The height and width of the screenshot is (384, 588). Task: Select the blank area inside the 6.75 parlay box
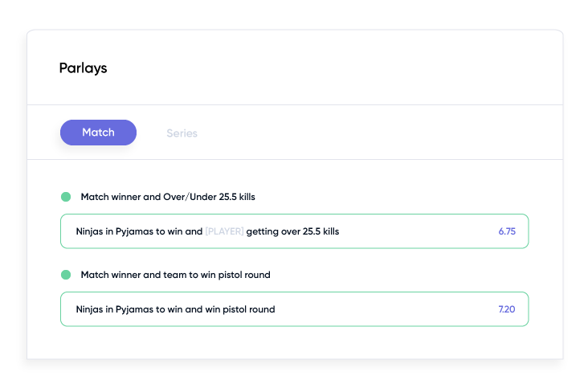(419, 231)
